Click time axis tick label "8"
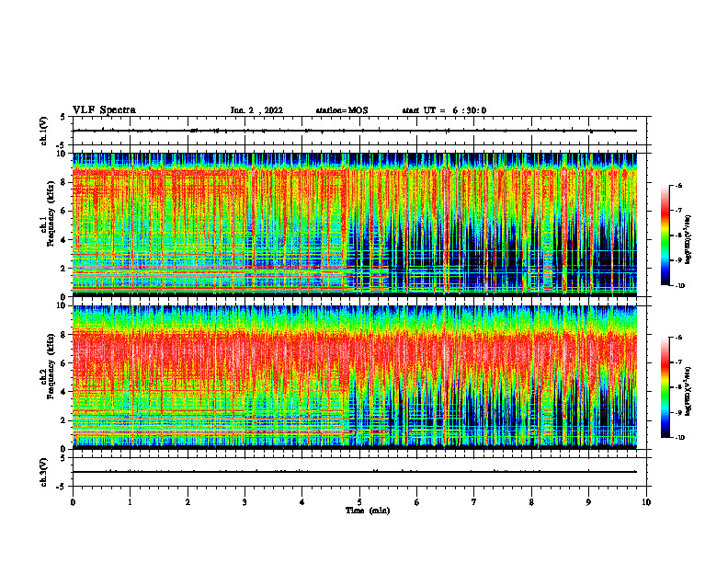Image resolution: width=728 pixels, height=563 pixels. pos(531,502)
